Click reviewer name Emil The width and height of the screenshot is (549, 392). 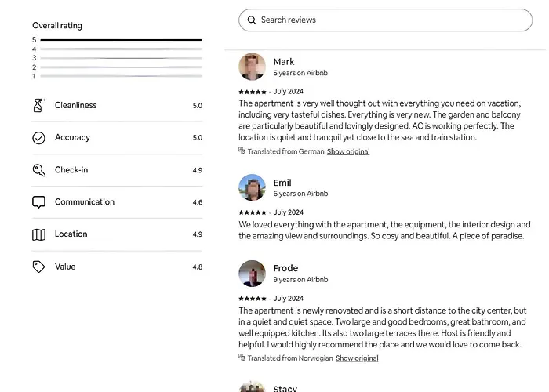(x=282, y=183)
